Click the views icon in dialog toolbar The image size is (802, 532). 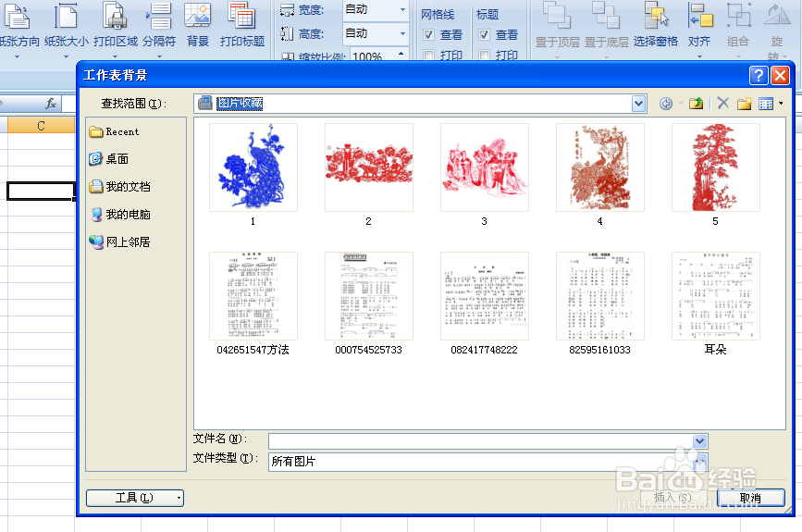point(766,104)
